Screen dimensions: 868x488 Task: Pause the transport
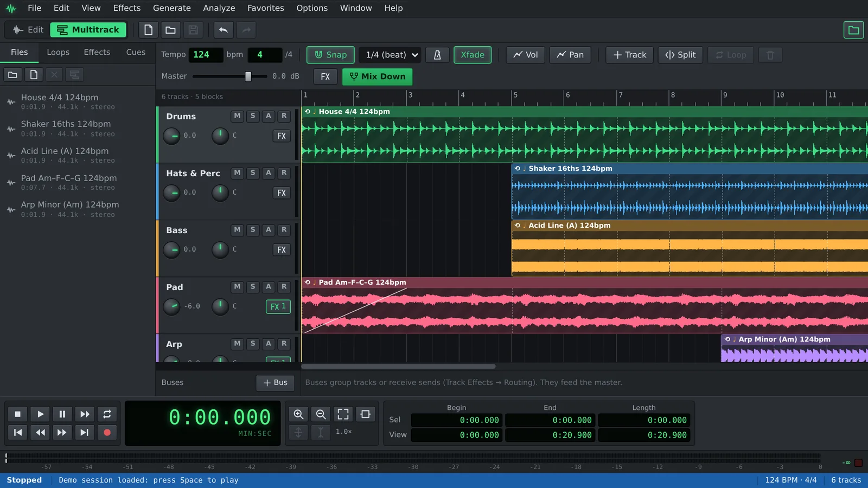point(62,414)
